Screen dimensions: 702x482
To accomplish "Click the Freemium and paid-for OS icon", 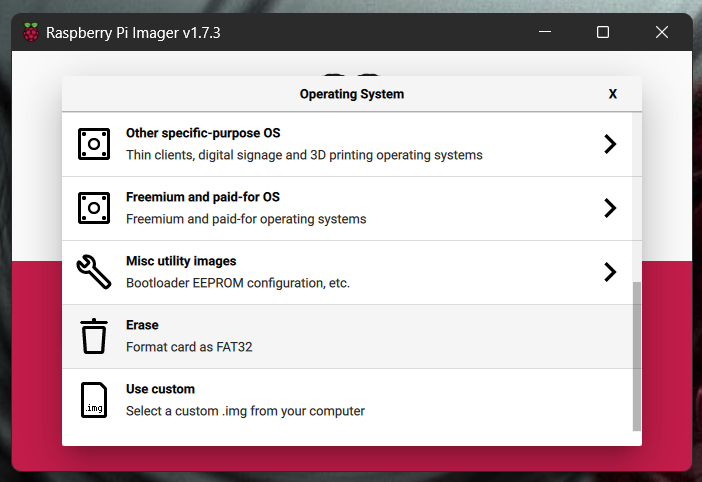I will tap(94, 208).
